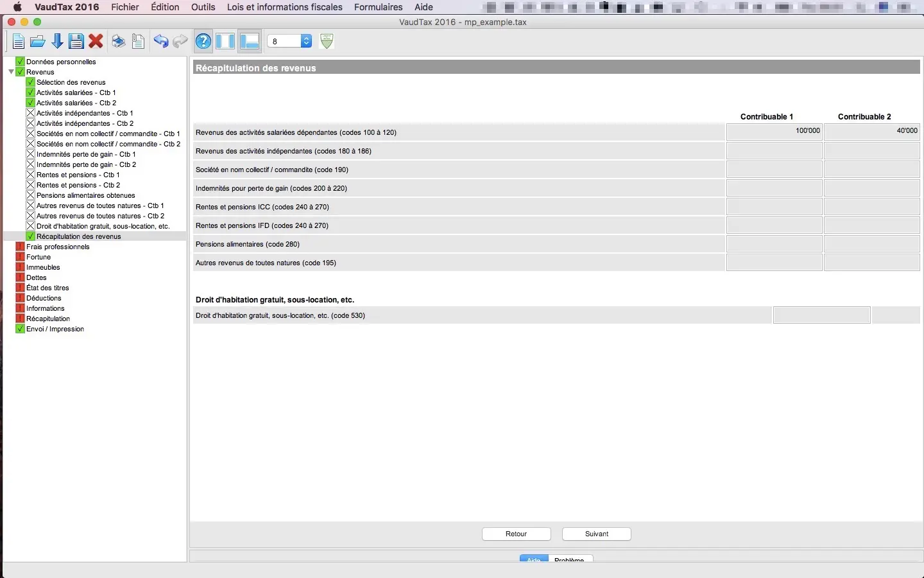
Task: Open the Édition menu
Action: pos(165,7)
